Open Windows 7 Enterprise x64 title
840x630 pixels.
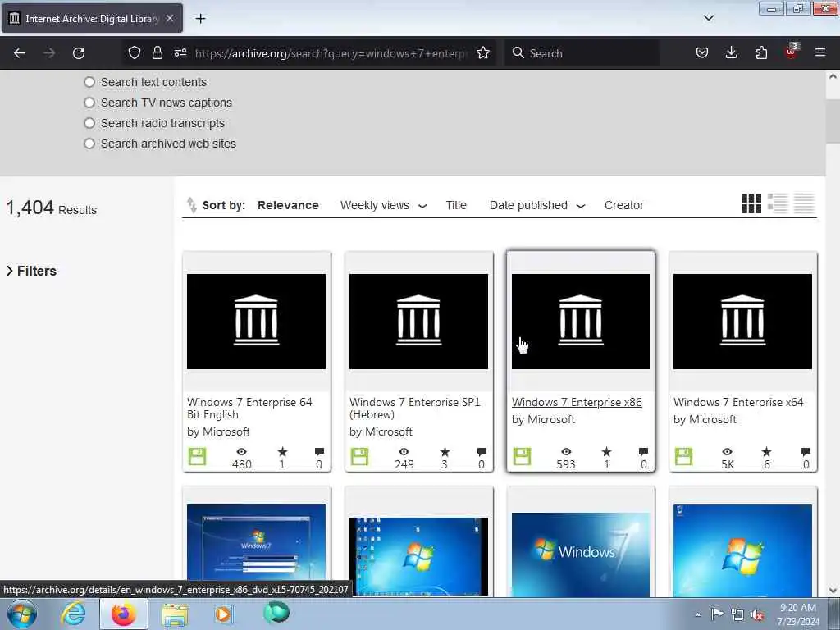(738, 402)
